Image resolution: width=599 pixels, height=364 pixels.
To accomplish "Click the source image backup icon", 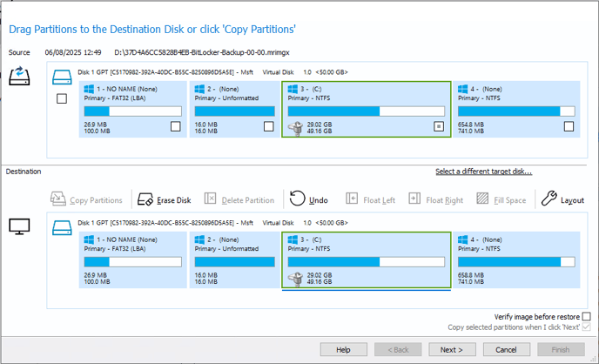I will point(19,76).
